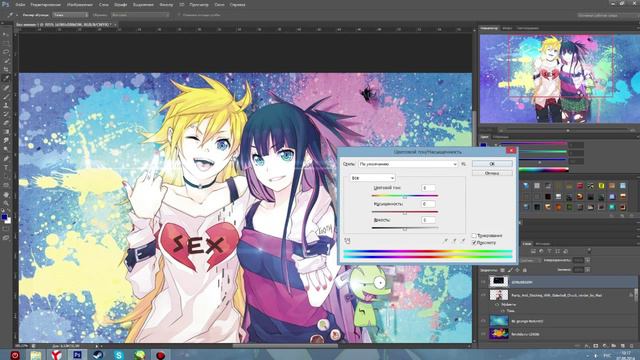Create a new layer
Viewport: 640px width, 360px height.
click(622, 346)
